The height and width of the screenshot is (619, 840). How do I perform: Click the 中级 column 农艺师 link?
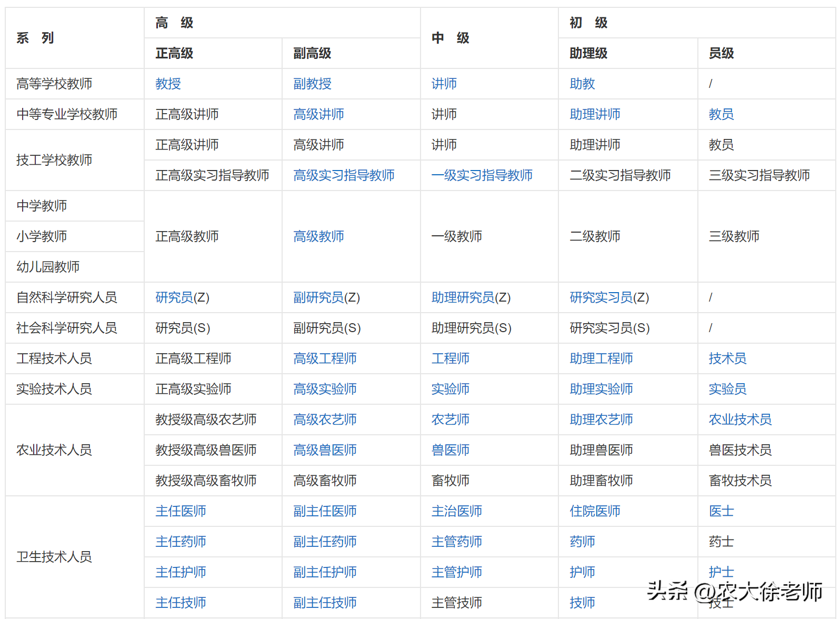click(450, 420)
